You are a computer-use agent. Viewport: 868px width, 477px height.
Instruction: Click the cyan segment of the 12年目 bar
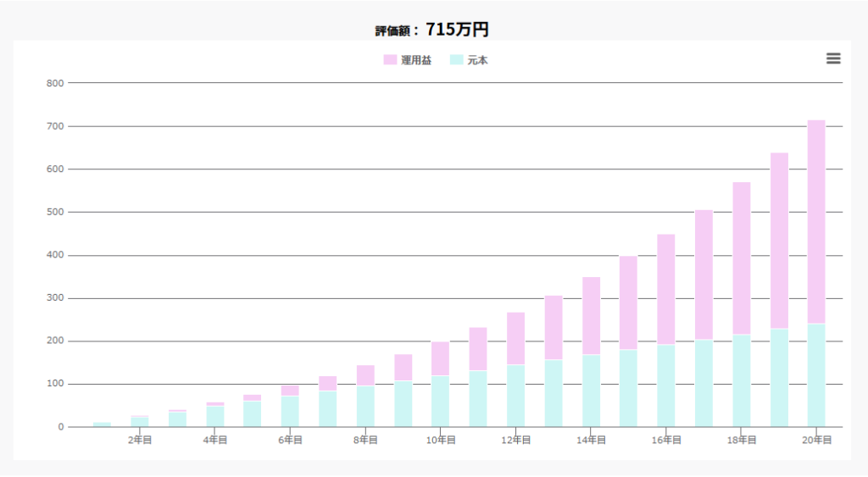click(x=515, y=396)
